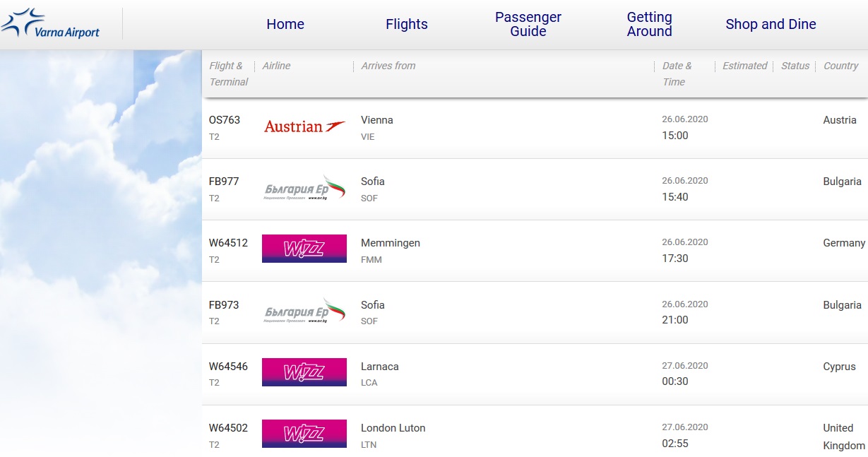This screenshot has width=868, height=457.
Task: Select flight number OS763
Action: [225, 120]
